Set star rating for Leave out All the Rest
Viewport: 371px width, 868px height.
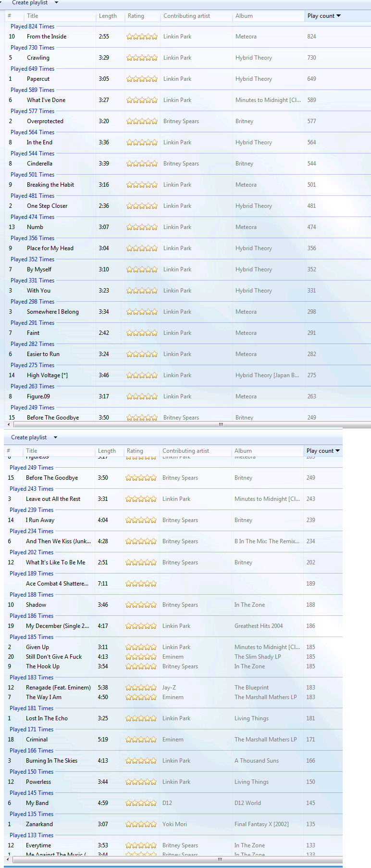(x=141, y=499)
